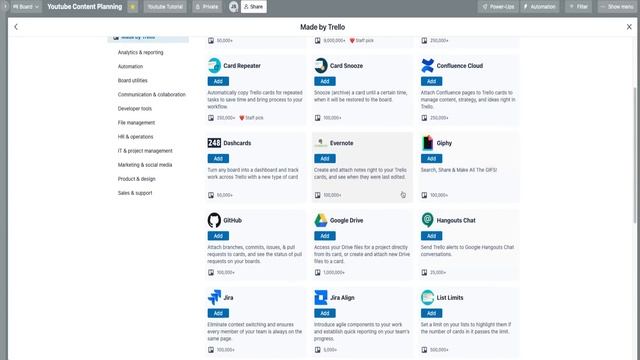The height and width of the screenshot is (360, 640).
Task: Click the Google Drive logo icon
Action: point(321,220)
